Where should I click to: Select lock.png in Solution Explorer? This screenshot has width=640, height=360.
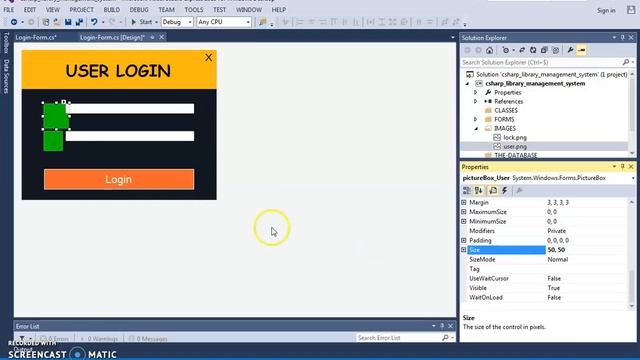pyautogui.click(x=515, y=138)
